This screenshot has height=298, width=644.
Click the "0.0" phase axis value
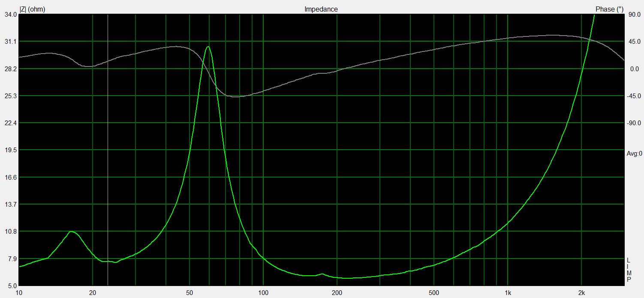tap(635, 69)
